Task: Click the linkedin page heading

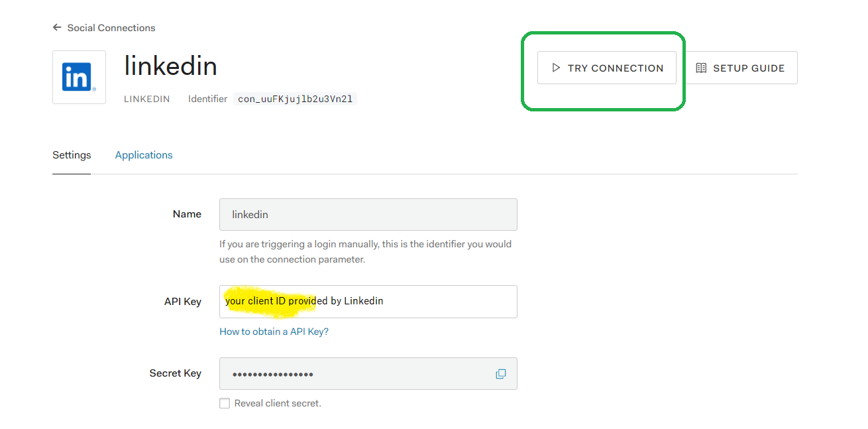Action: [x=170, y=65]
